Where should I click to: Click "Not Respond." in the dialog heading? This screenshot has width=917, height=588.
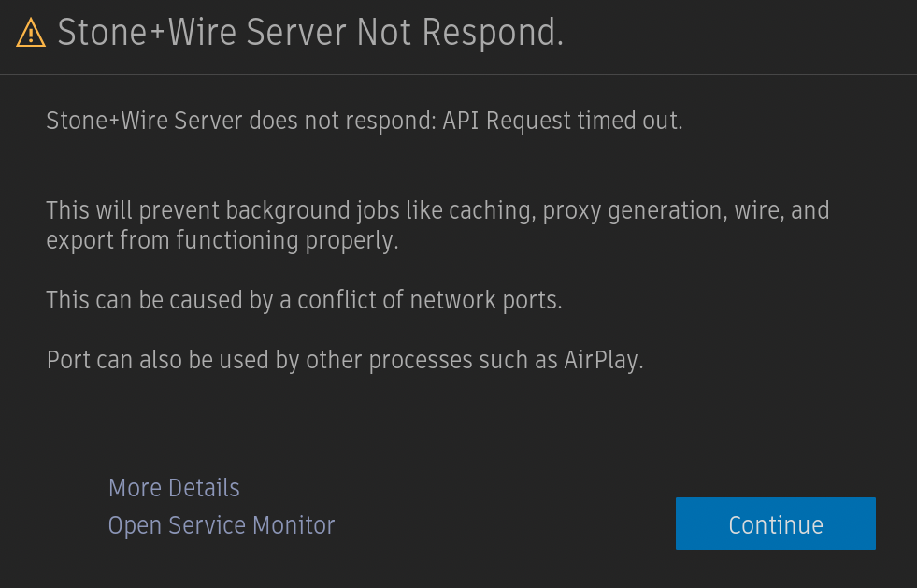click(x=461, y=34)
